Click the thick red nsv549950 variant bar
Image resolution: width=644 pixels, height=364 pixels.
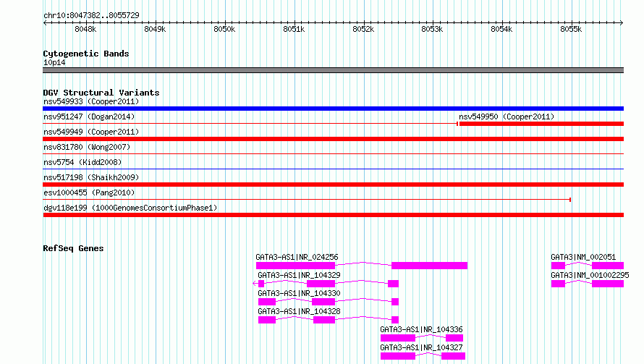(541, 124)
